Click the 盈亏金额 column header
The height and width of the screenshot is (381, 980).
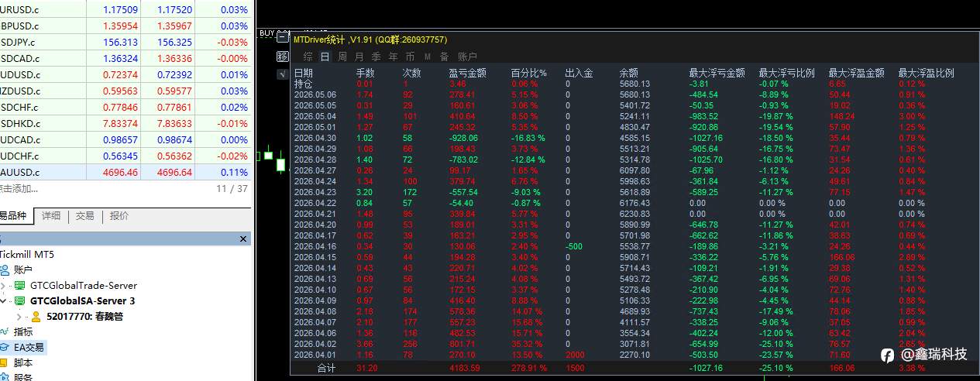(x=468, y=73)
